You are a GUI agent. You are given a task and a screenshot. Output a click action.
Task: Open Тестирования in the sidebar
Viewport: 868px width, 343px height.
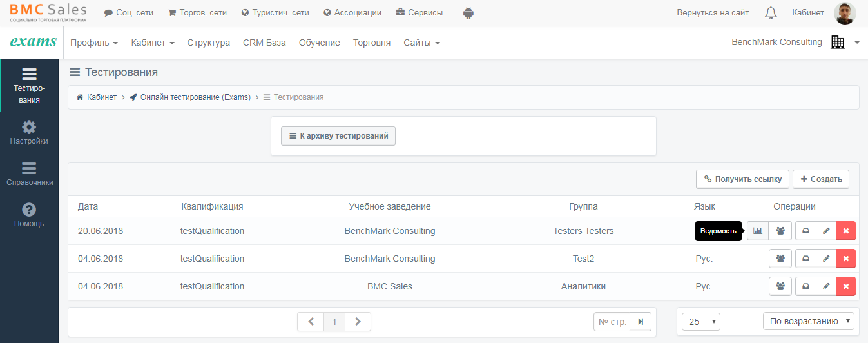tap(30, 86)
